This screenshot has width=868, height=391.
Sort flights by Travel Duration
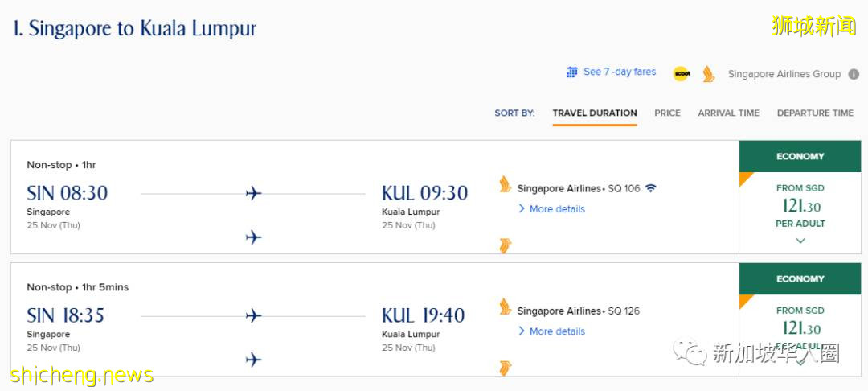point(595,113)
